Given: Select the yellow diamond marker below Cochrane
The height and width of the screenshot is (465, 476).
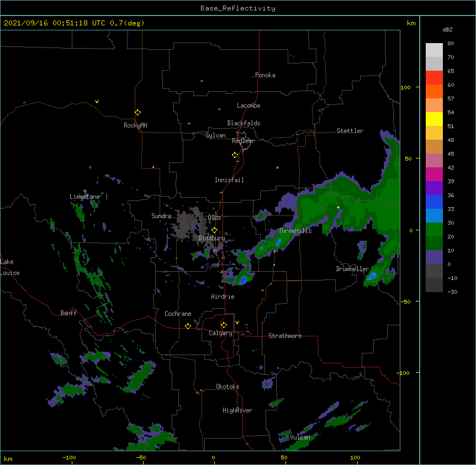Looking at the screenshot, I should [x=188, y=326].
